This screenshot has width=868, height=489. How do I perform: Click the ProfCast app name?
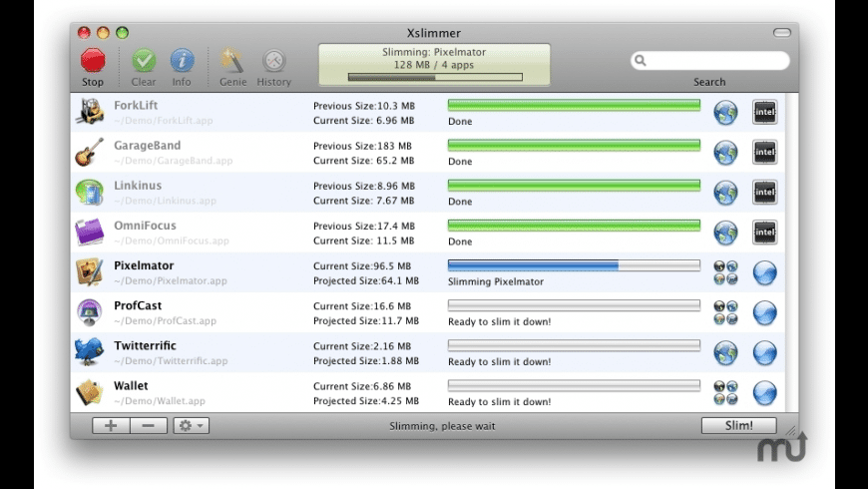[x=138, y=305]
